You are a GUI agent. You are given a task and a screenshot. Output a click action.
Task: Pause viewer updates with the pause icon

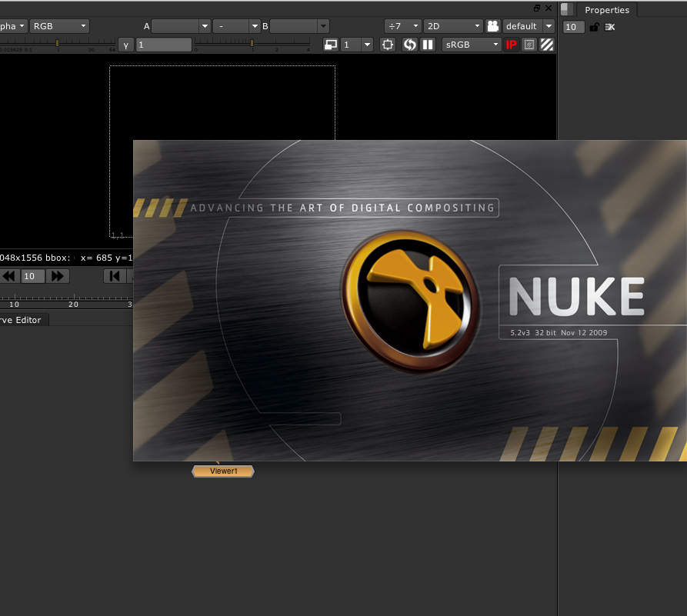tap(428, 45)
